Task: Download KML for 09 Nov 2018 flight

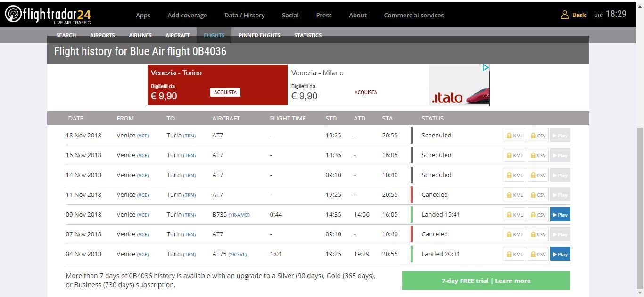Action: point(514,215)
